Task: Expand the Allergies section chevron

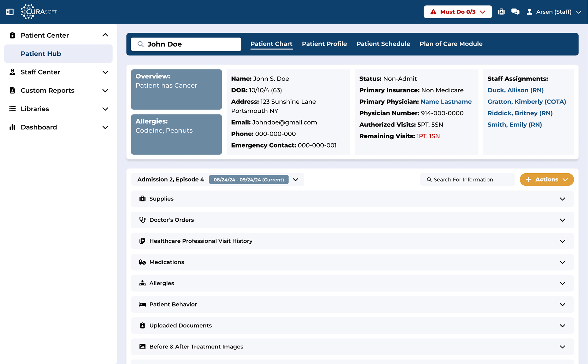Action: click(x=562, y=283)
